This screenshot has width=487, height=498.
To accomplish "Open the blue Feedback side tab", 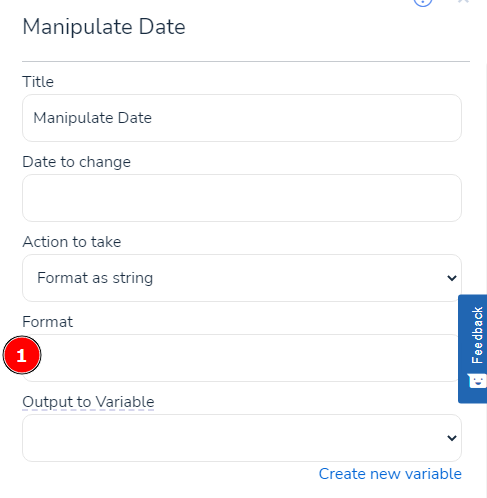I will pyautogui.click(x=473, y=349).
